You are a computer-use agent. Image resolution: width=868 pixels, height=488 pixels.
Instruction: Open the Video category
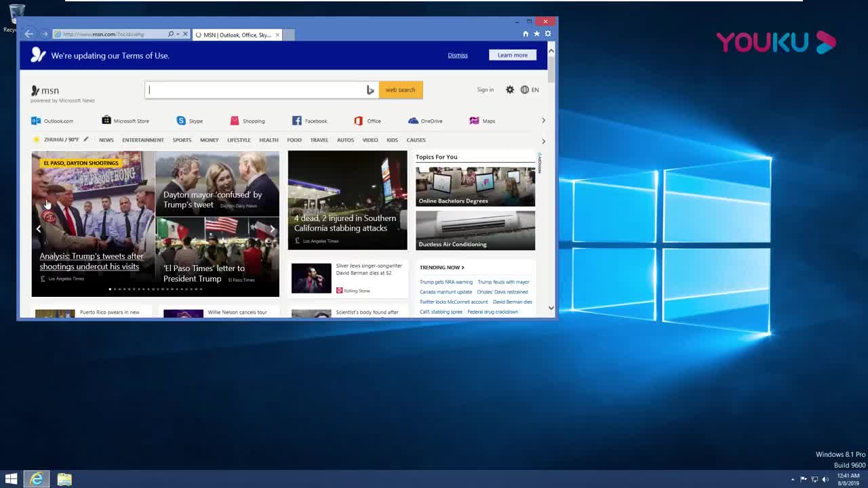pyautogui.click(x=370, y=140)
